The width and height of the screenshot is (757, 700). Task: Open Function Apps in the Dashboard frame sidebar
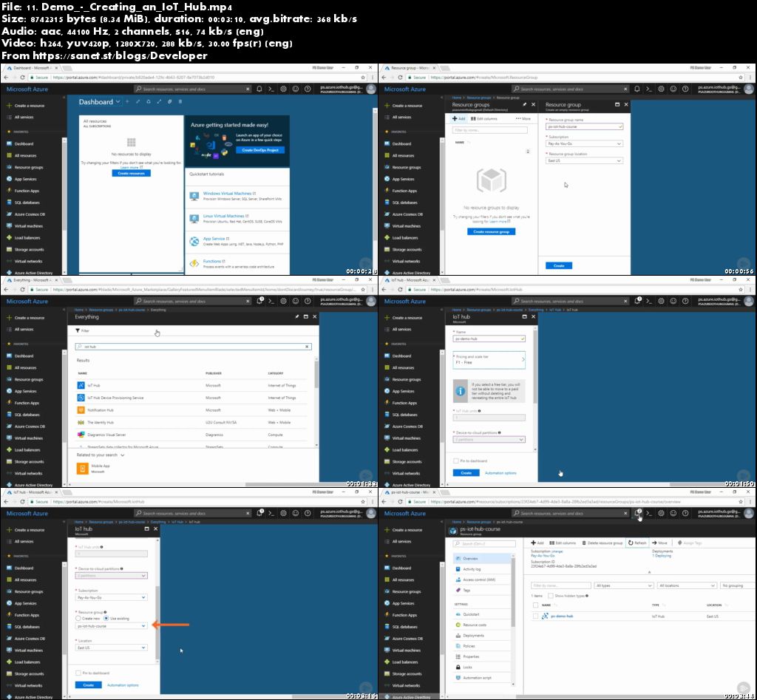pos(27,191)
